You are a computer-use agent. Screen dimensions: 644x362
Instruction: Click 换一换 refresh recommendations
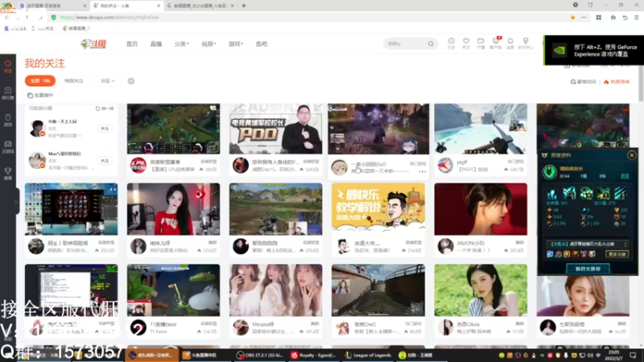pos(105,109)
